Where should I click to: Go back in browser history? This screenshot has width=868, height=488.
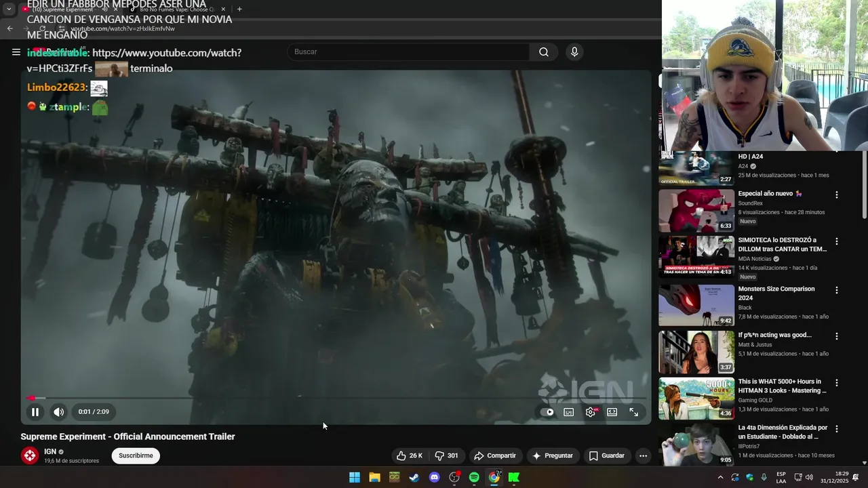coord(9,28)
